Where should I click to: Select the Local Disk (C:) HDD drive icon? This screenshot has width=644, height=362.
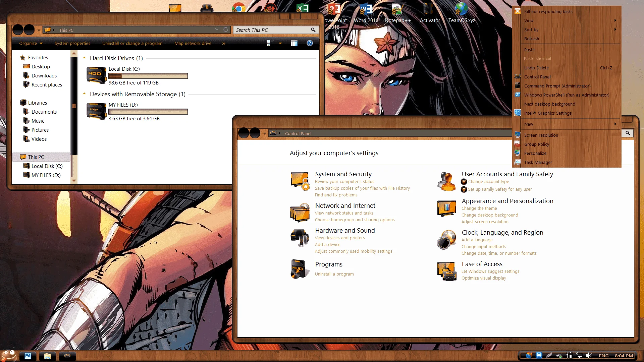coord(96,75)
